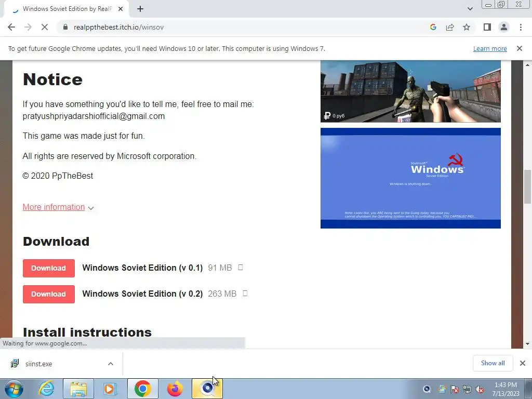Open downloaded siinst.exe file
The image size is (532, 399).
coord(38,364)
